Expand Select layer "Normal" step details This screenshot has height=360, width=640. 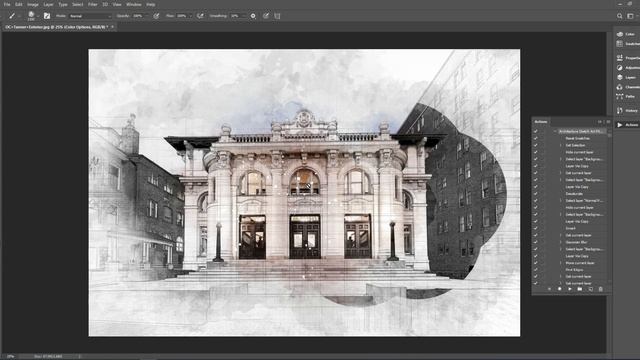pos(561,201)
